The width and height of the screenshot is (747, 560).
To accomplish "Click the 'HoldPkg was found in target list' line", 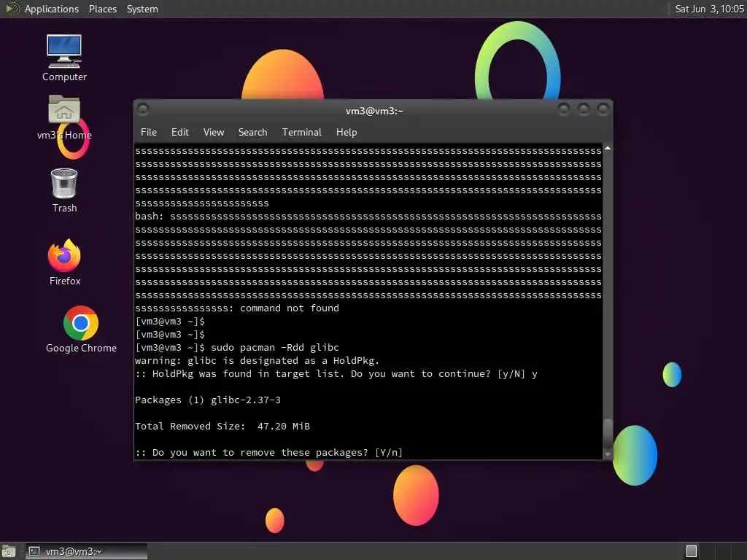I will click(x=336, y=374).
